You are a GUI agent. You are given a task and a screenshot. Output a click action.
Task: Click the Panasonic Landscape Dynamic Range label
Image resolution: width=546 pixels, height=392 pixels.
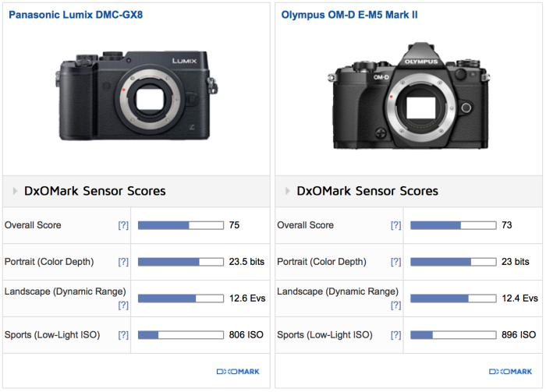coord(65,291)
